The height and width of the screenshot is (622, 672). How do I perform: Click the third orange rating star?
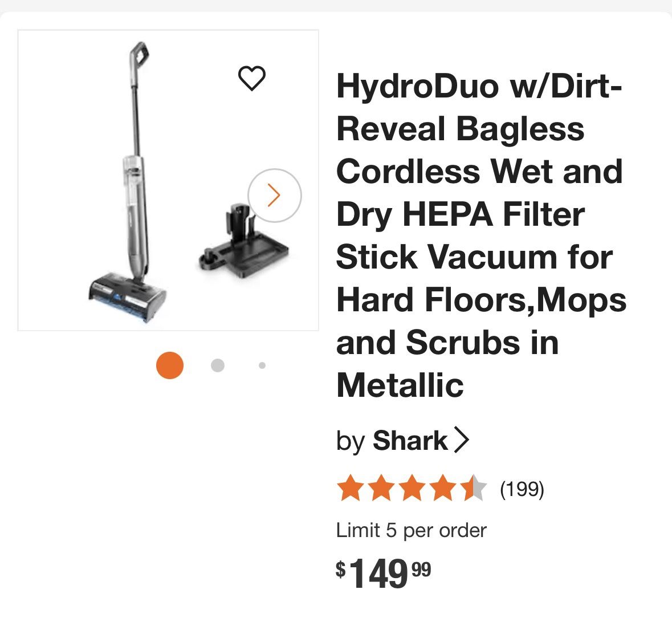pos(412,488)
